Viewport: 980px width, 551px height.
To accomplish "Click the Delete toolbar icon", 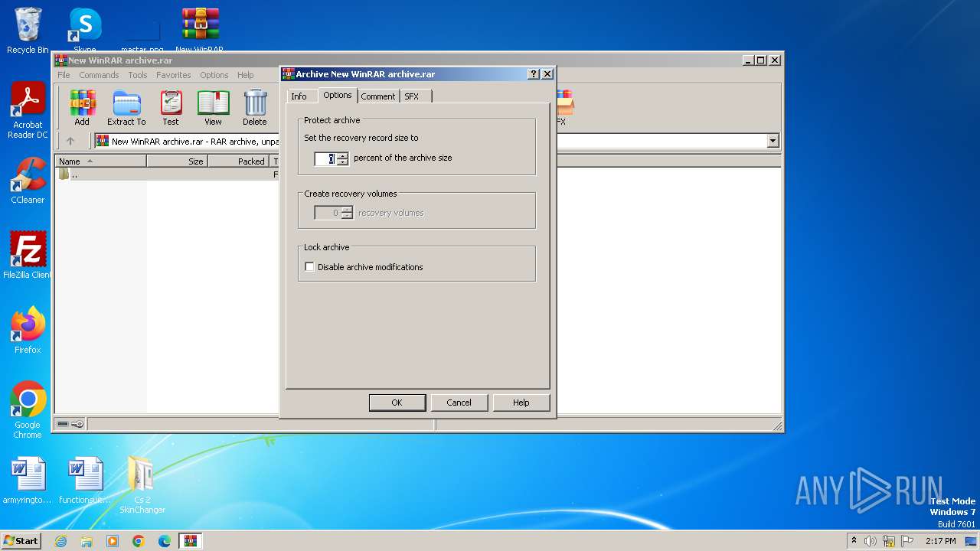I will click(x=255, y=108).
